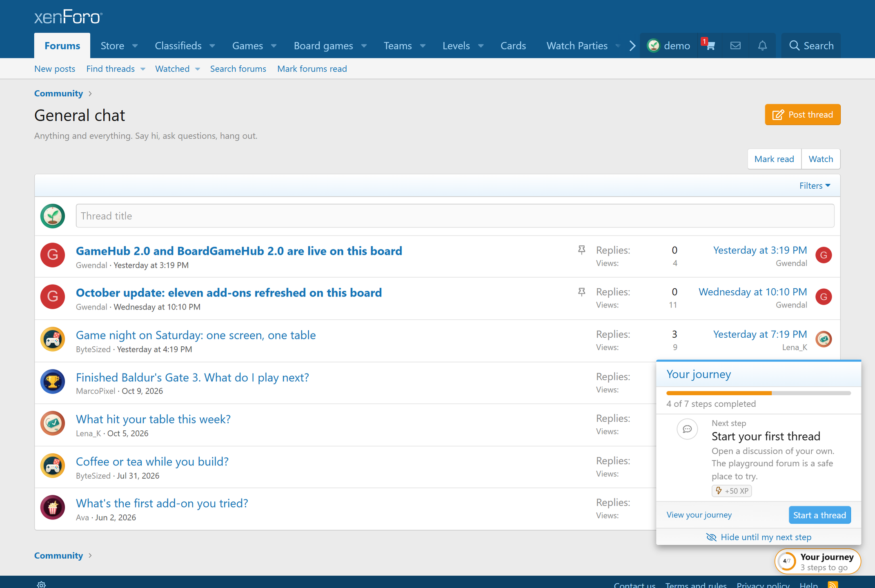The height and width of the screenshot is (588, 875).
Task: Open the alerts bell icon
Action: (762, 45)
